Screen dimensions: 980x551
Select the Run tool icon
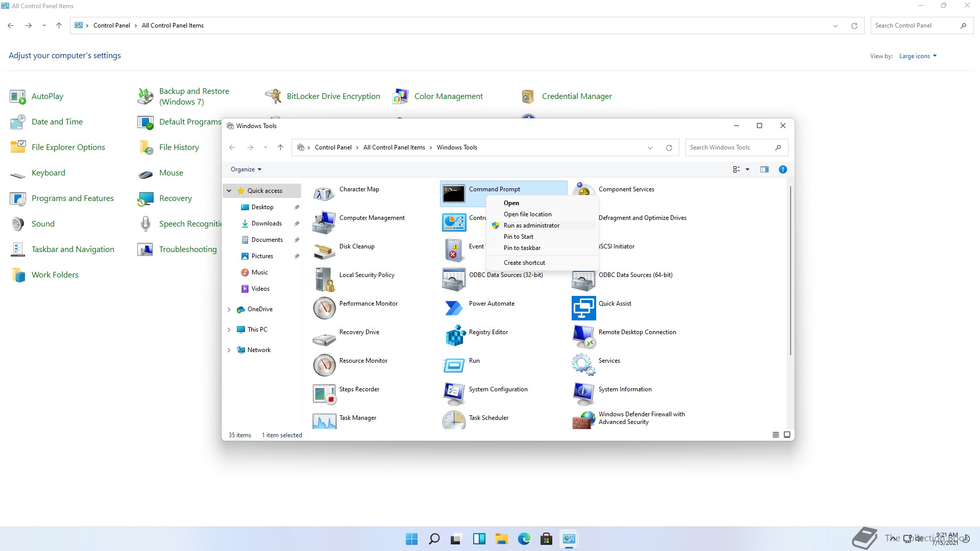(x=454, y=365)
